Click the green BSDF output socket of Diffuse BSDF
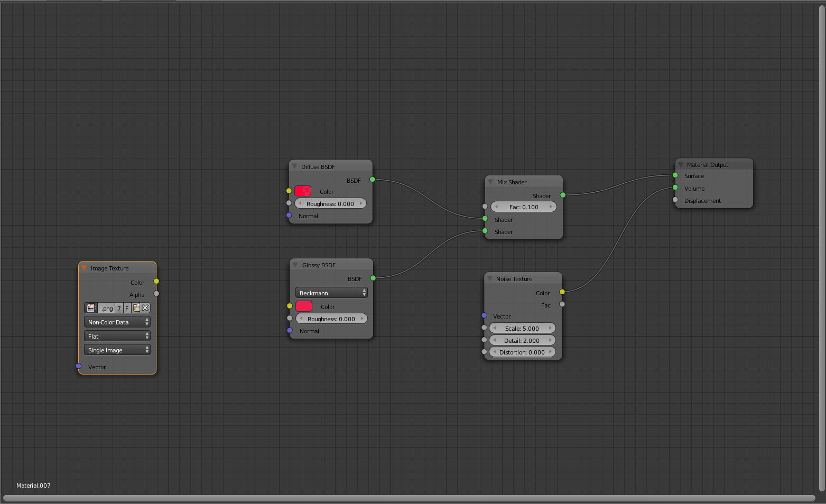 coord(373,180)
